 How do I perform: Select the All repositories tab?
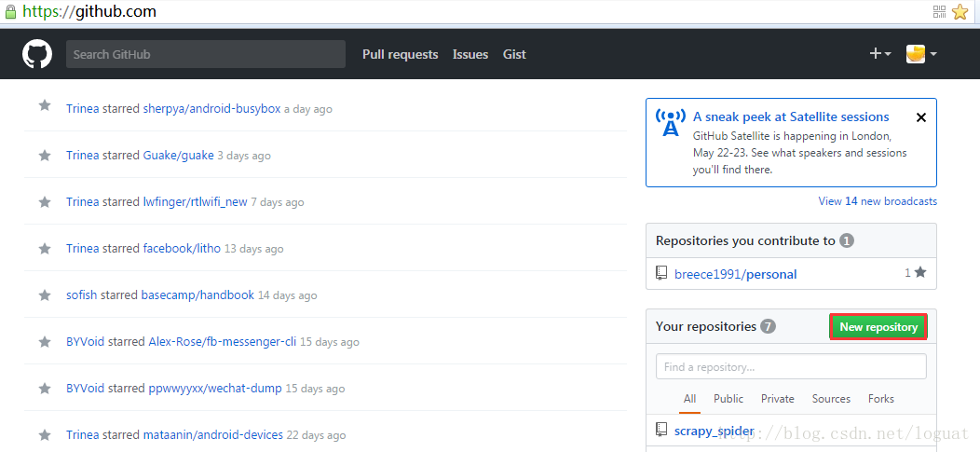[x=689, y=399]
